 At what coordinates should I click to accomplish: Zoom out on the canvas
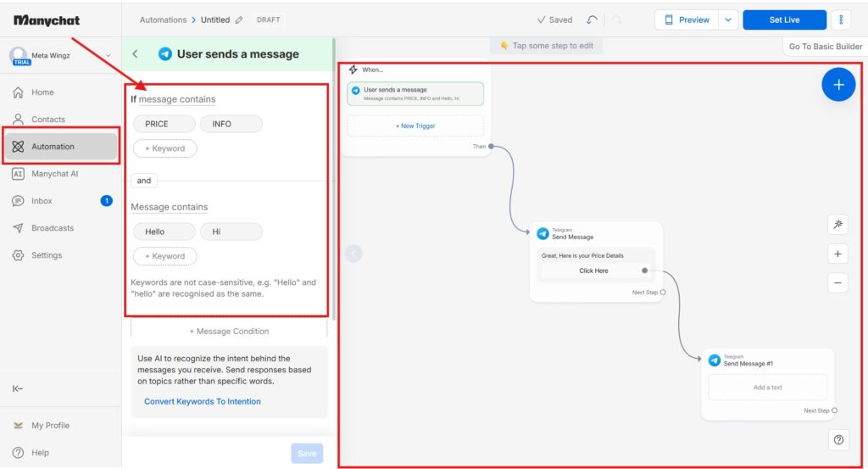pyautogui.click(x=837, y=283)
